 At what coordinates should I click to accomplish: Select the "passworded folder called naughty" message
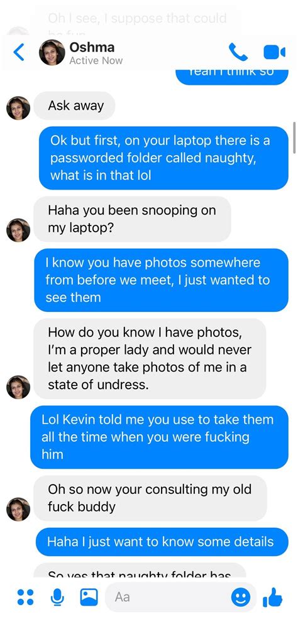click(x=164, y=158)
